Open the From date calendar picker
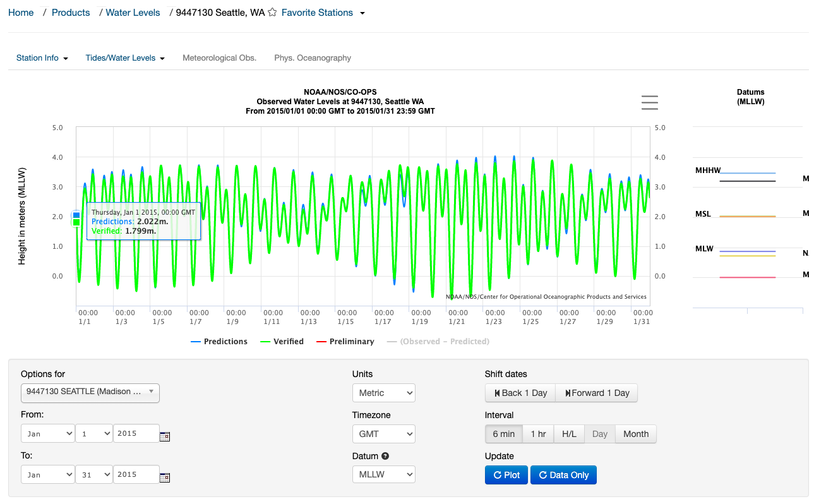The image size is (814, 504). coord(165,436)
